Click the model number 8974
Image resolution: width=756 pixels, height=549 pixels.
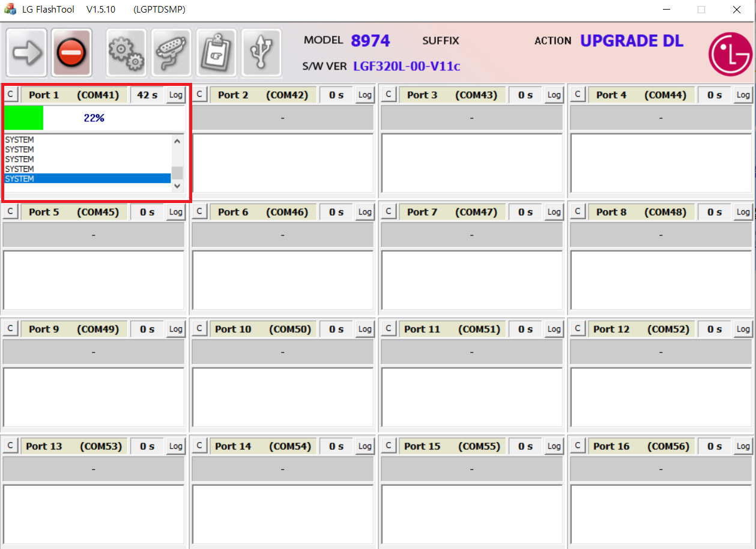(370, 41)
